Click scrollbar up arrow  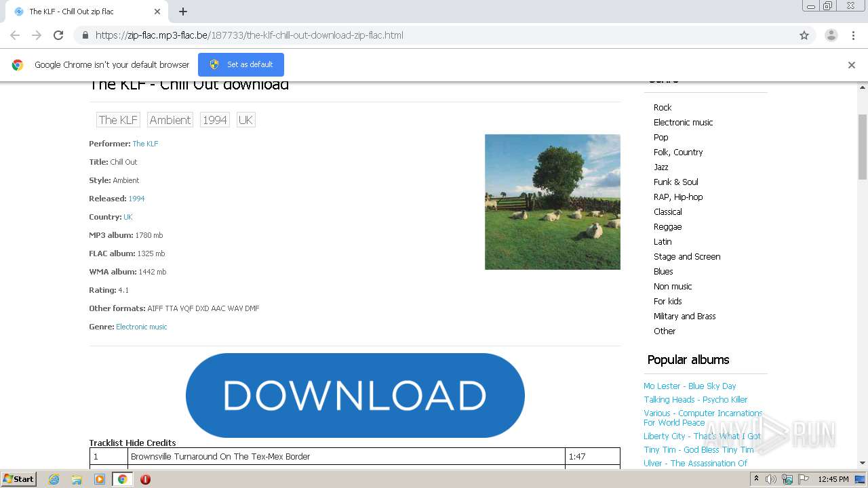[x=863, y=86]
